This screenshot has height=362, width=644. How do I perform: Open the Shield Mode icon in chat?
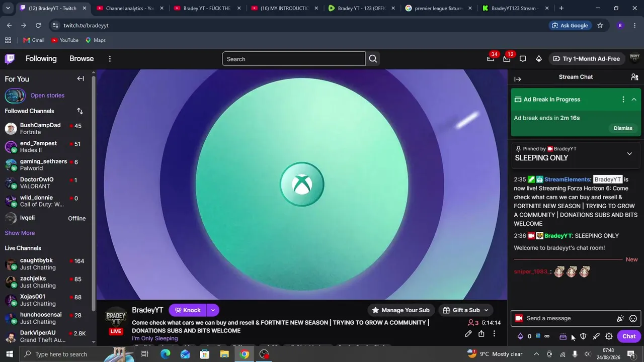coord(583,336)
